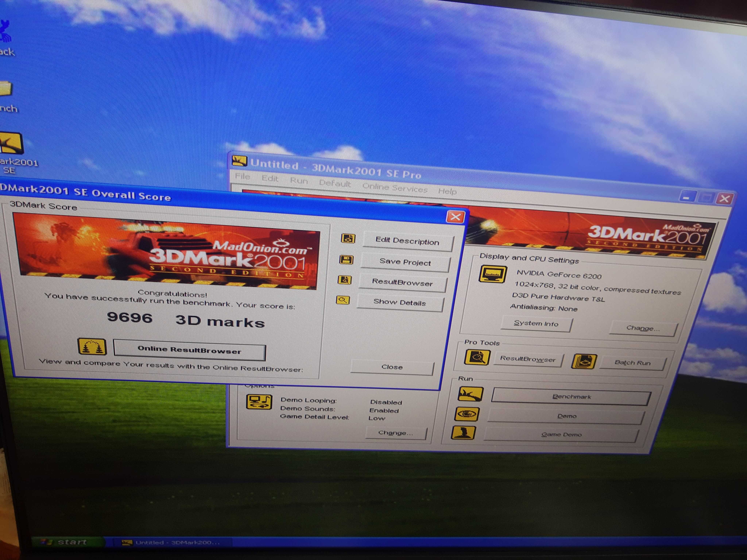This screenshot has height=560, width=747.
Task: Click the D3D Pure Hardware T&L text
Action: click(x=558, y=297)
